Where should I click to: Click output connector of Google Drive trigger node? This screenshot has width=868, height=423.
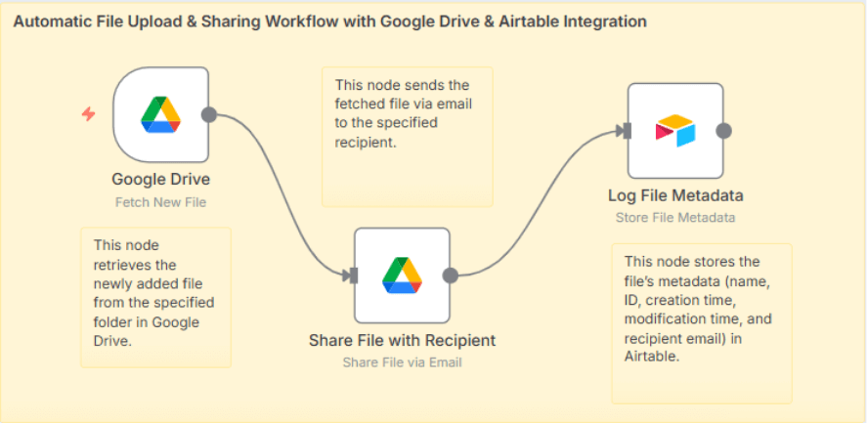[209, 114]
